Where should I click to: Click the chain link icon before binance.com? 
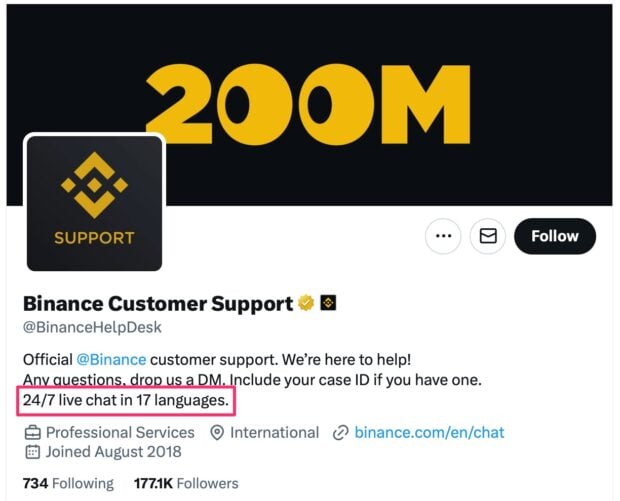point(341,433)
